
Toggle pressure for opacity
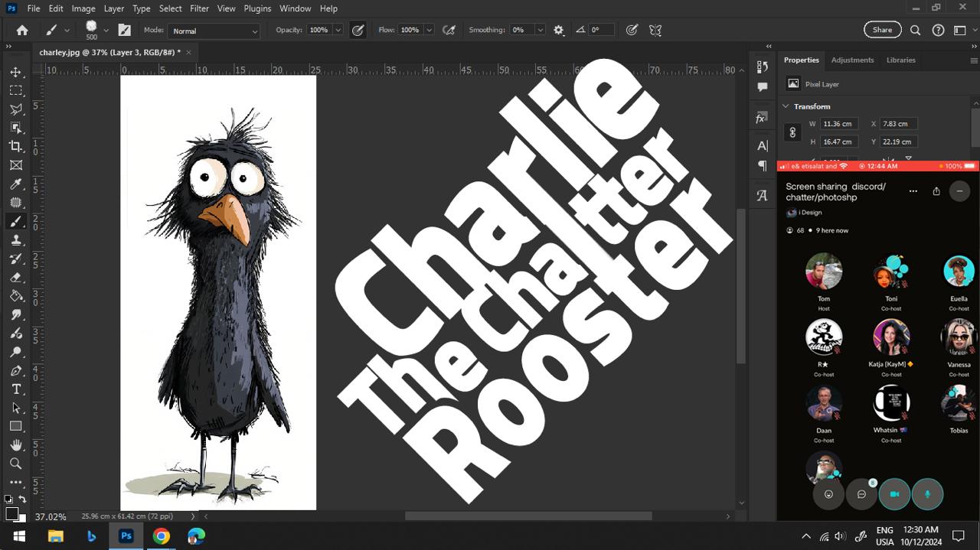tap(358, 30)
